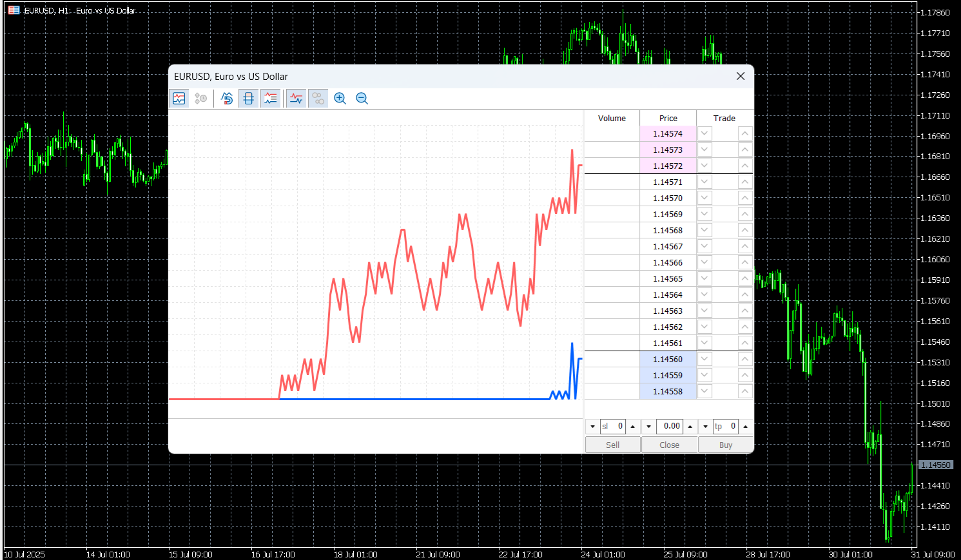
Task: Increase the 0.00 volume value
Action: point(690,427)
